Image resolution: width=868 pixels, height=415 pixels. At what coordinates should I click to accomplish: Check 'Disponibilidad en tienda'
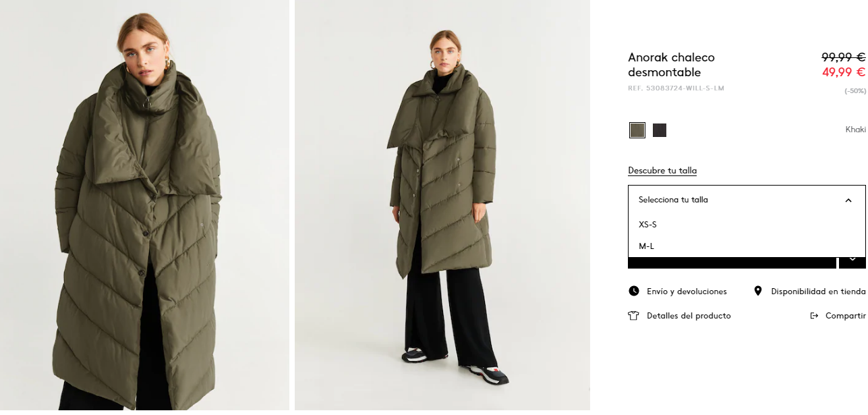pyautogui.click(x=818, y=292)
